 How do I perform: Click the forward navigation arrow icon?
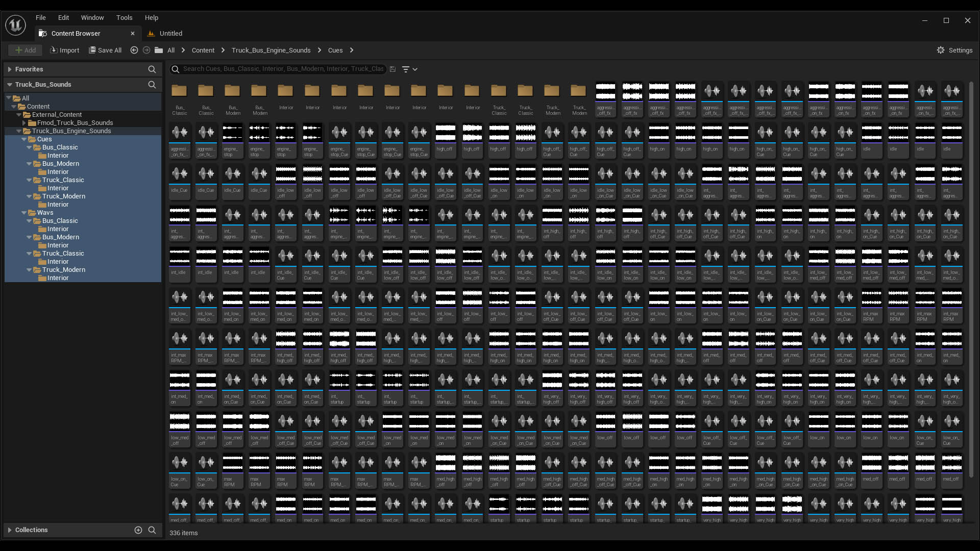coord(146,50)
